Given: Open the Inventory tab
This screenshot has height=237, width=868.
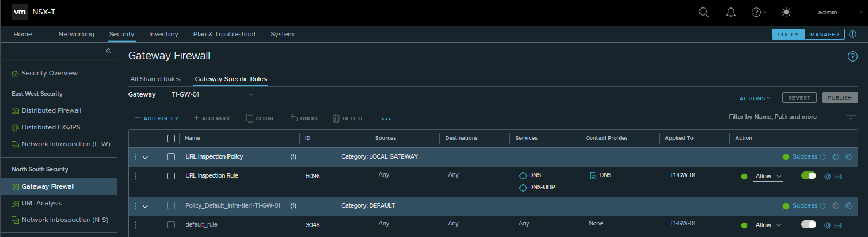Looking at the screenshot, I should pyautogui.click(x=163, y=34).
